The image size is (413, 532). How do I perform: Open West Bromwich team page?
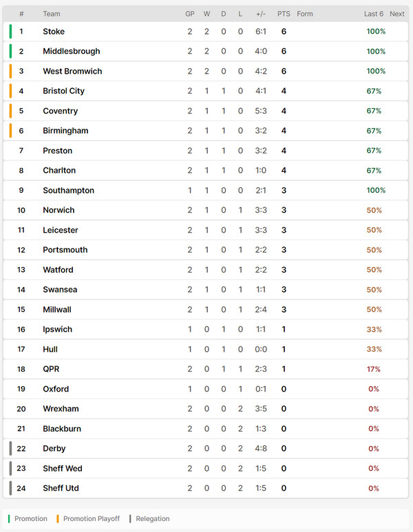pos(72,72)
